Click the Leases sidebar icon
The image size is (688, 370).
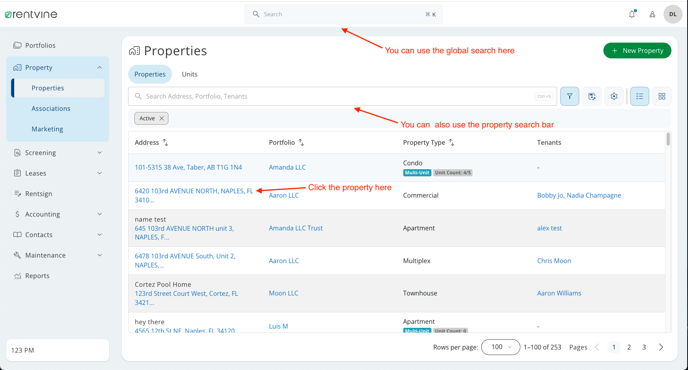pyautogui.click(x=17, y=173)
